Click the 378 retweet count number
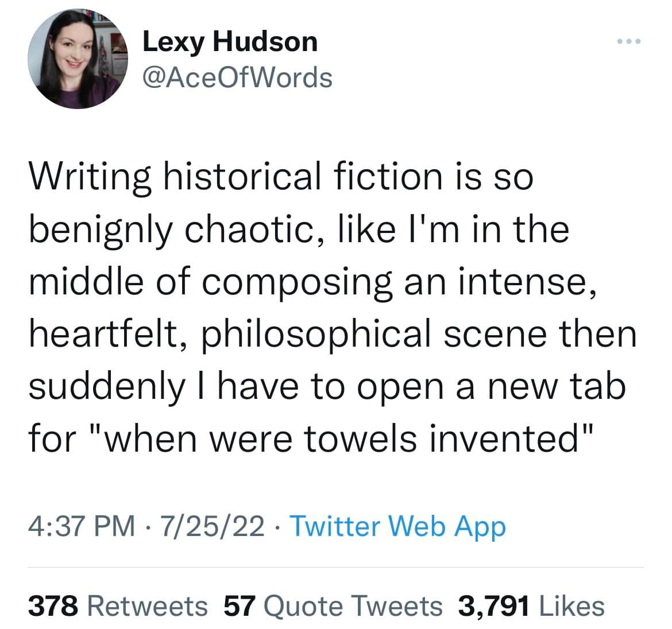672x629 pixels. pyautogui.click(x=53, y=606)
